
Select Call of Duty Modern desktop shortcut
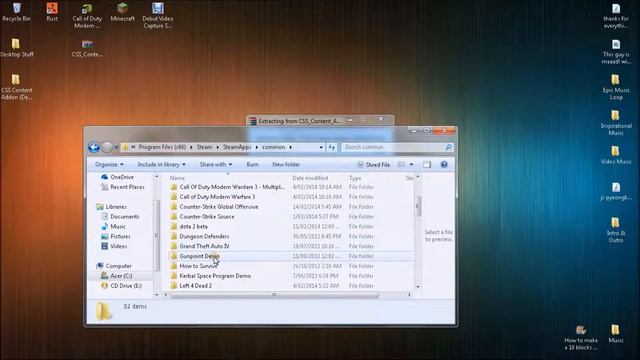(x=87, y=16)
